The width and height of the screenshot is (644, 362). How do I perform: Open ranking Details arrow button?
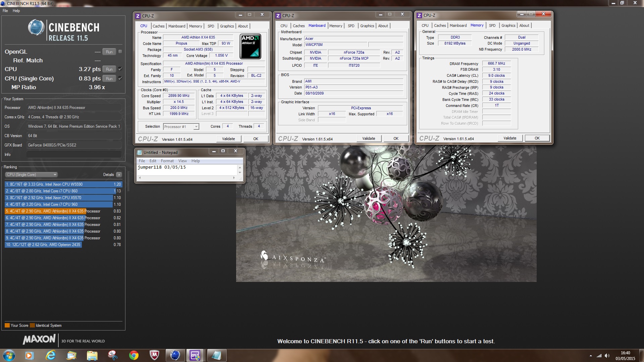point(119,175)
